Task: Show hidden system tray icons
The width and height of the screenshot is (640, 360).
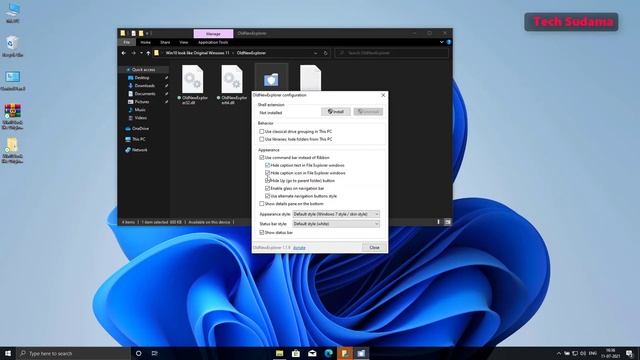Action: click(x=559, y=353)
